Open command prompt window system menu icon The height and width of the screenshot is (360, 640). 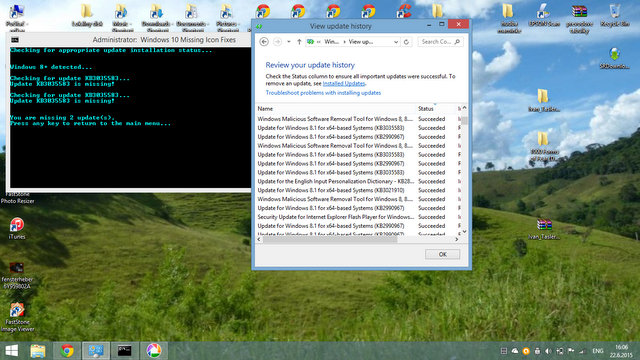coord(15,40)
